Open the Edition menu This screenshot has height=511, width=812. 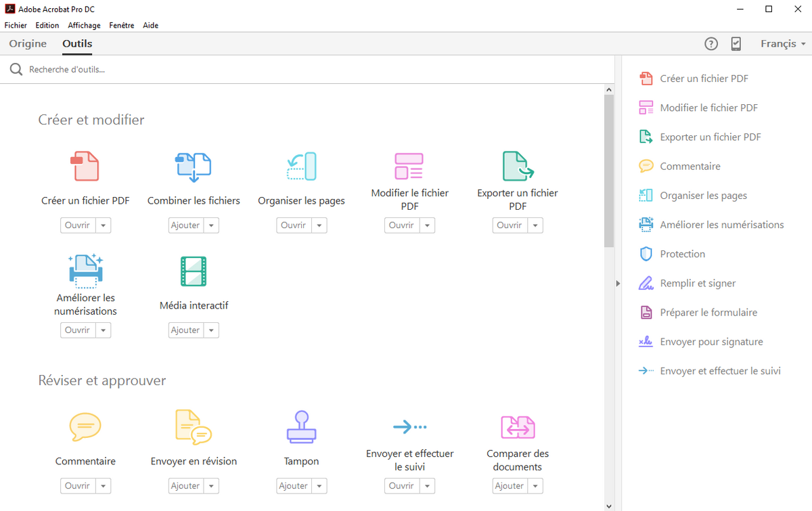47,25
